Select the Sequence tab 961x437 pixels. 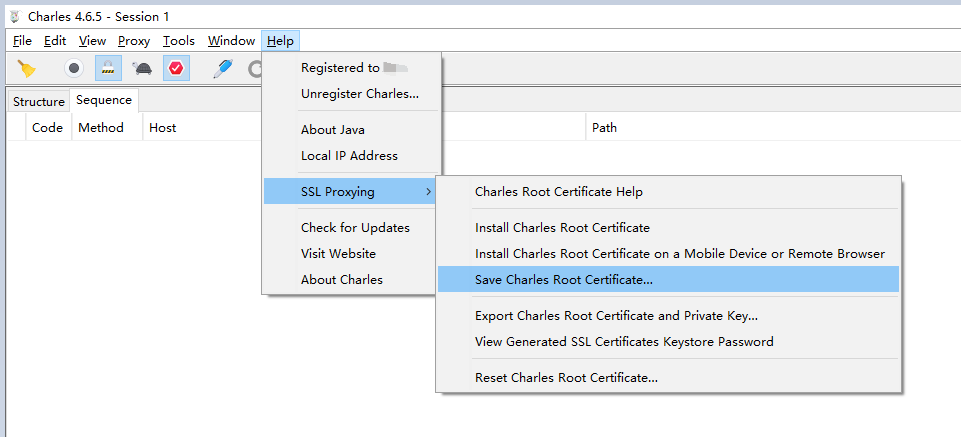(104, 100)
